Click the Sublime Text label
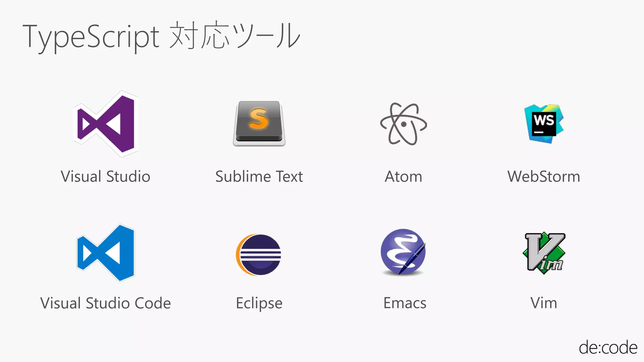This screenshot has height=362, width=644. pos(259,176)
